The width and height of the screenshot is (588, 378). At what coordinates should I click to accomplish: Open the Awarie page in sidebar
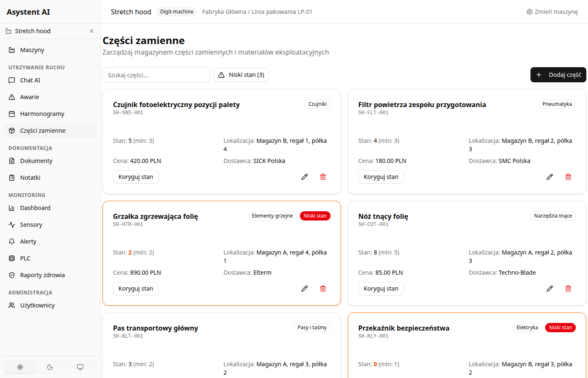click(x=29, y=97)
